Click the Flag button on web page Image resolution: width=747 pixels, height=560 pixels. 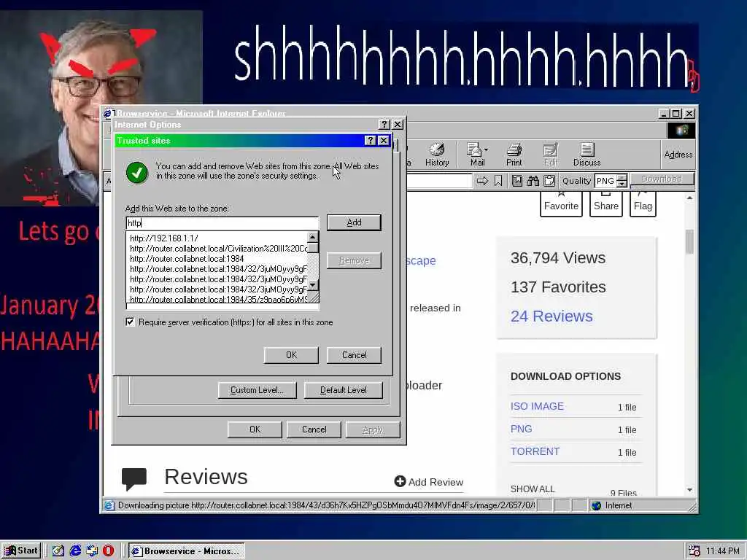(x=643, y=204)
